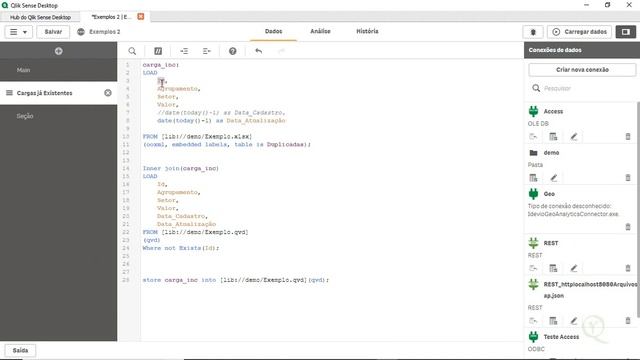This screenshot has height=360, width=640.
Task: Insert connection string for Access
Action: point(533,137)
